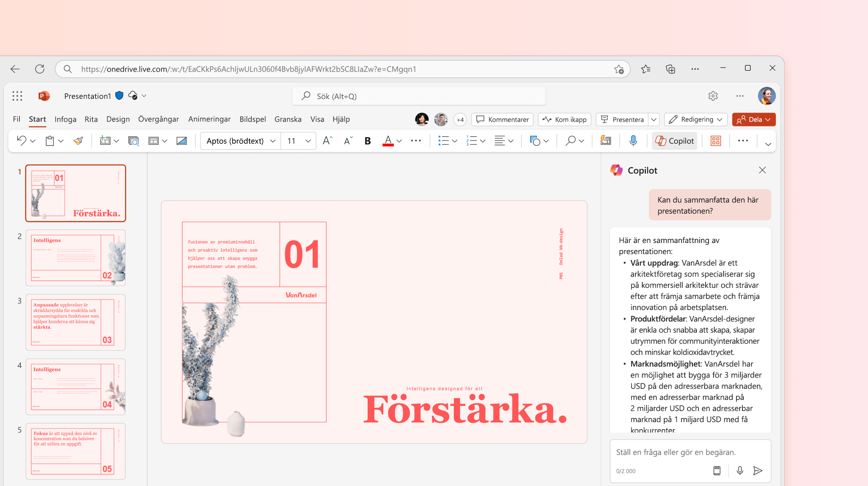Click the Kom ikapp button
The image size is (868, 486).
coord(565,119)
